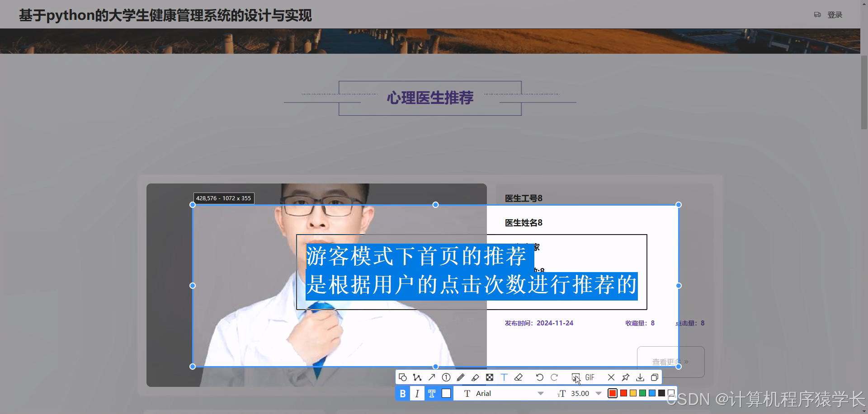868x414 pixels.
Task: Select the numbered marker tool
Action: click(x=446, y=377)
